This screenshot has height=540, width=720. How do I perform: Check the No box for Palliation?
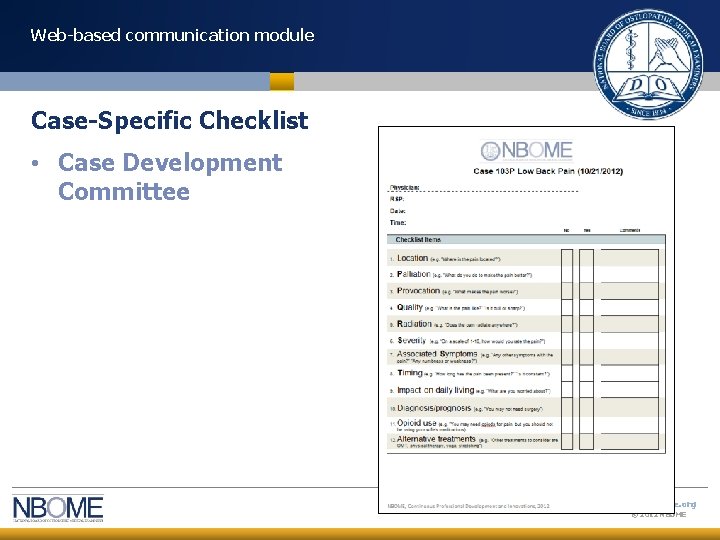tap(567, 274)
